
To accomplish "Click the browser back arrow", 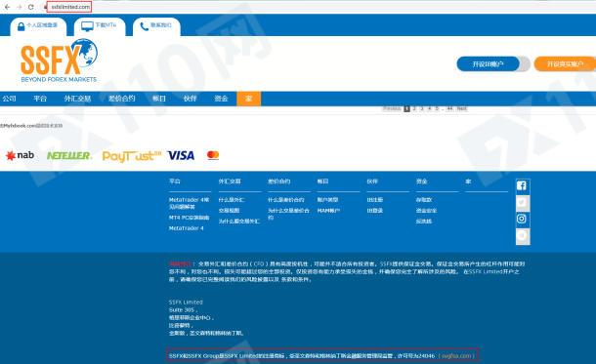I will (x=7, y=7).
